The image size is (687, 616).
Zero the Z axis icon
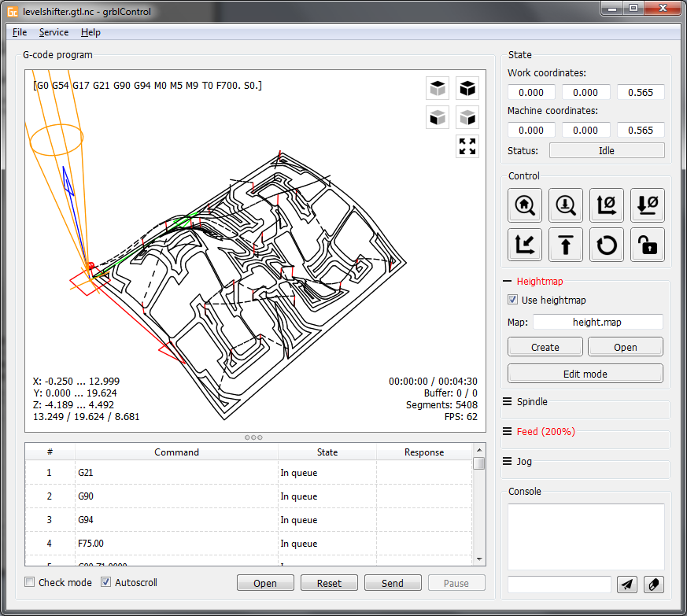pos(648,205)
